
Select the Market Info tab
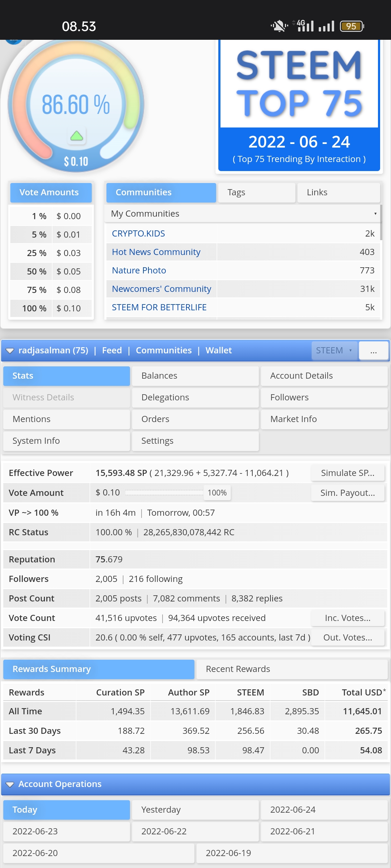(324, 419)
